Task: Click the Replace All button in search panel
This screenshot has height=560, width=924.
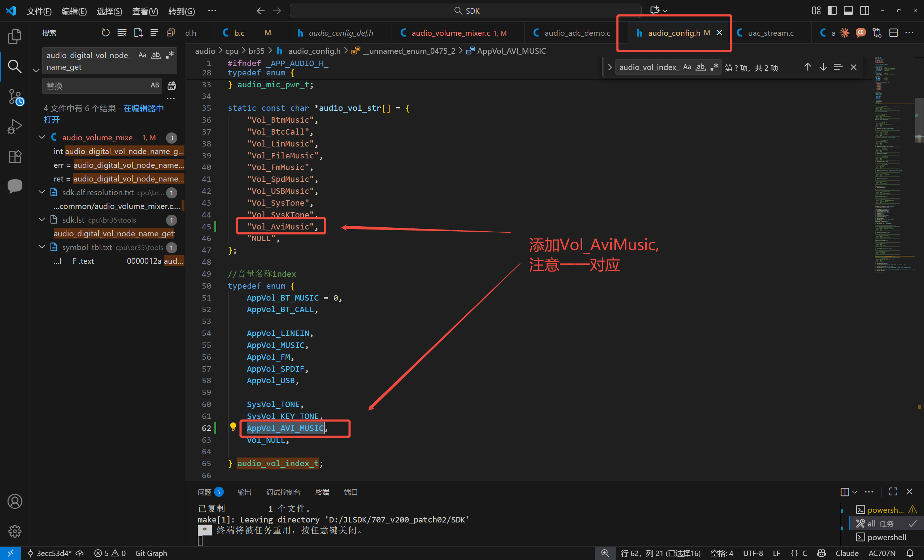Action: point(171,86)
